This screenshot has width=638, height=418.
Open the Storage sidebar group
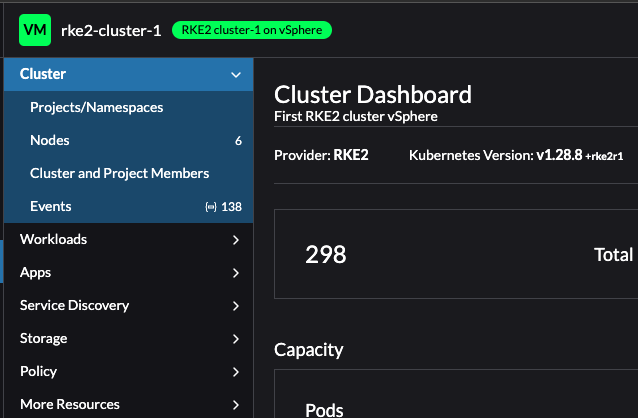129,338
